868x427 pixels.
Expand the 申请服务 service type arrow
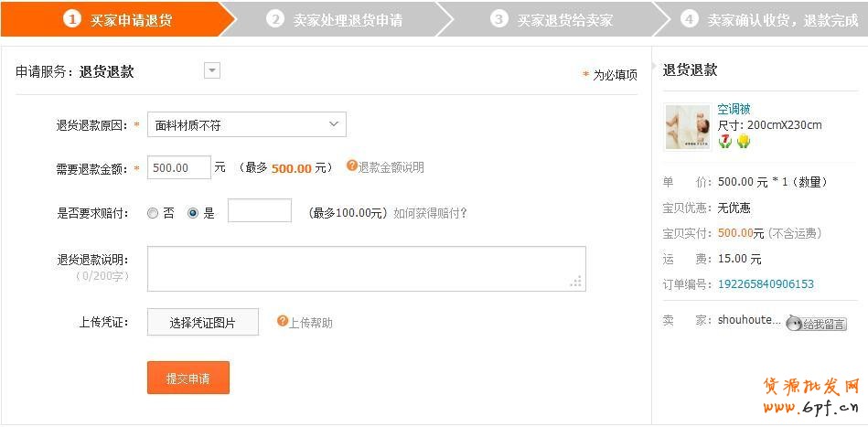211,70
